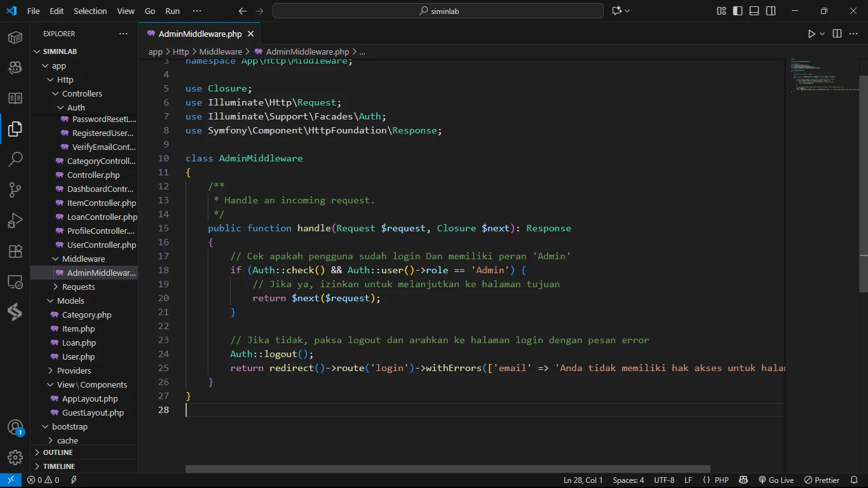Open the Source Control view

coord(15,189)
